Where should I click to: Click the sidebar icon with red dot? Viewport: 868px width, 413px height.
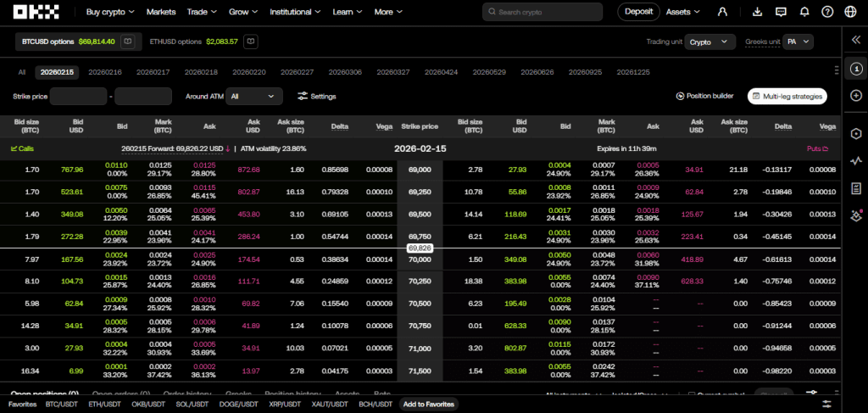(x=856, y=215)
